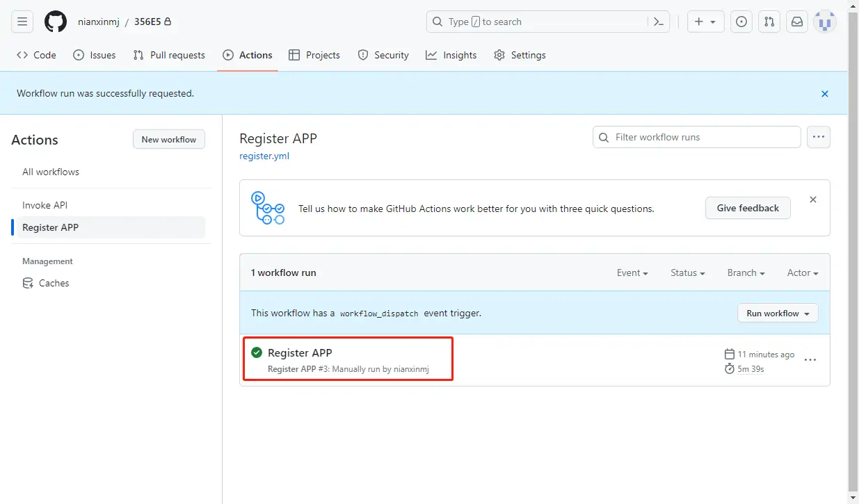Expand the Branch filter dropdown
The image size is (859, 504).
pos(746,273)
